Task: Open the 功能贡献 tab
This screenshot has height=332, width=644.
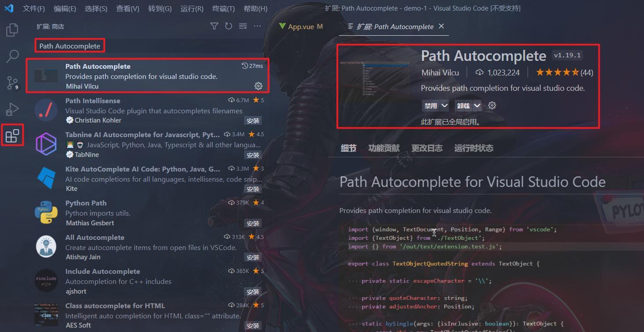Action: pos(383,148)
